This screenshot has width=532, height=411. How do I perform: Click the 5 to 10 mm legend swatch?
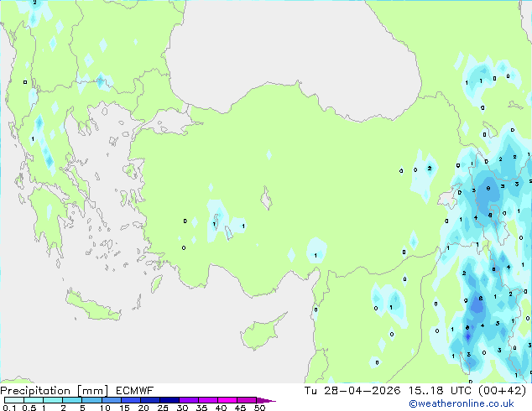91,400
